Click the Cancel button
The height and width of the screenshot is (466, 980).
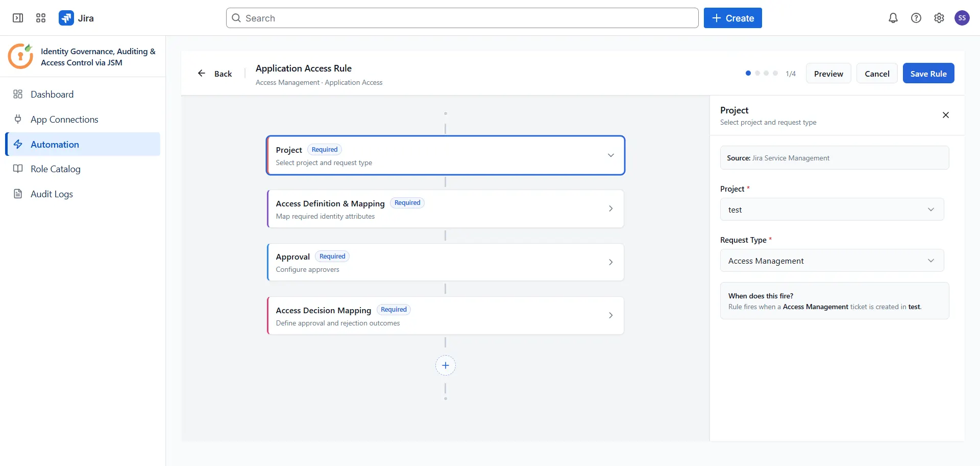[877, 73]
